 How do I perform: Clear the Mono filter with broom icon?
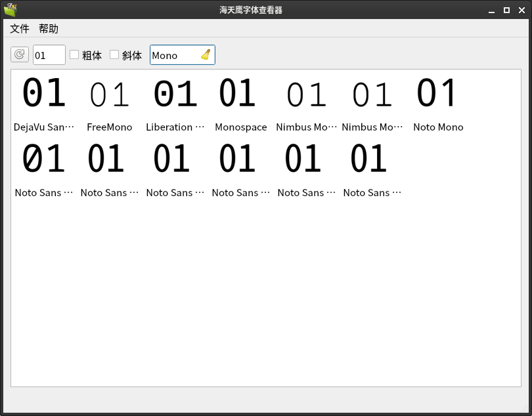[x=206, y=54]
